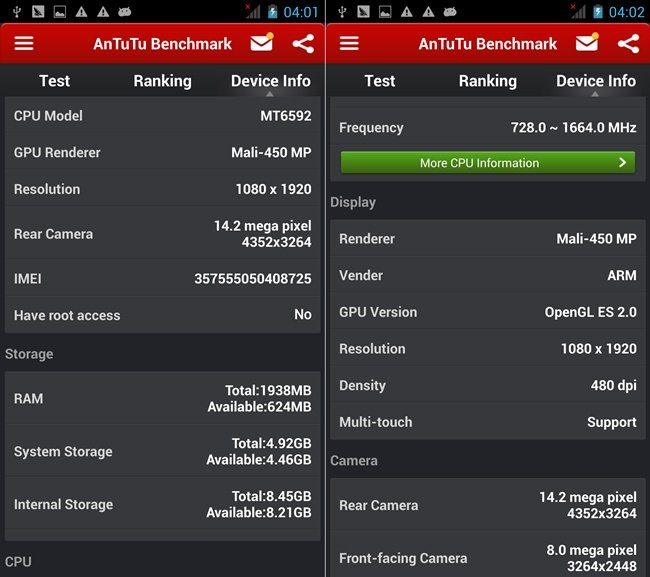The width and height of the screenshot is (650, 577).
Task: Open the Ranking tab on the right screen
Action: [487, 81]
